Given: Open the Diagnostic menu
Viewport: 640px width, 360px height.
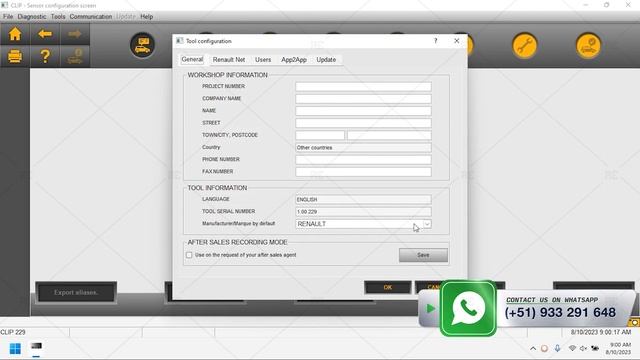Looking at the screenshot, I should (32, 17).
